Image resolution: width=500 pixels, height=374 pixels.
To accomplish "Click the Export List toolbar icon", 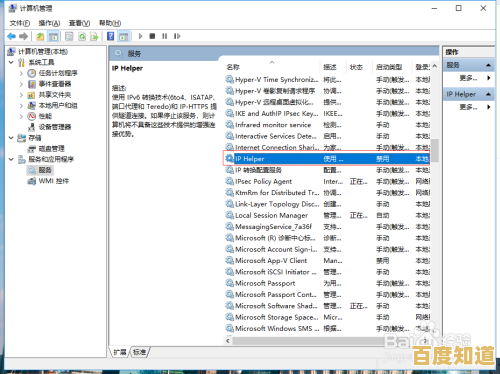I will pos(94,36).
